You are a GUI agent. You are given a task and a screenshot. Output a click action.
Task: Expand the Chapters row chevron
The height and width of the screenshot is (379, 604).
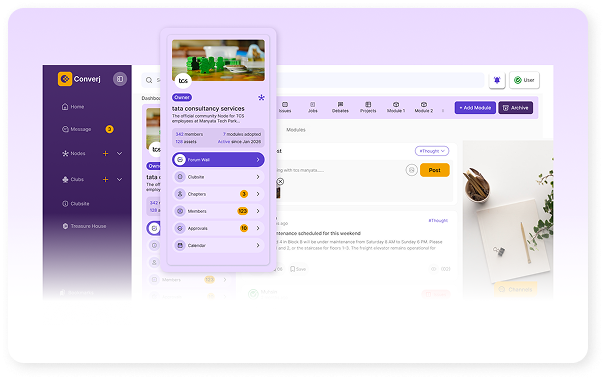pyautogui.click(x=258, y=194)
